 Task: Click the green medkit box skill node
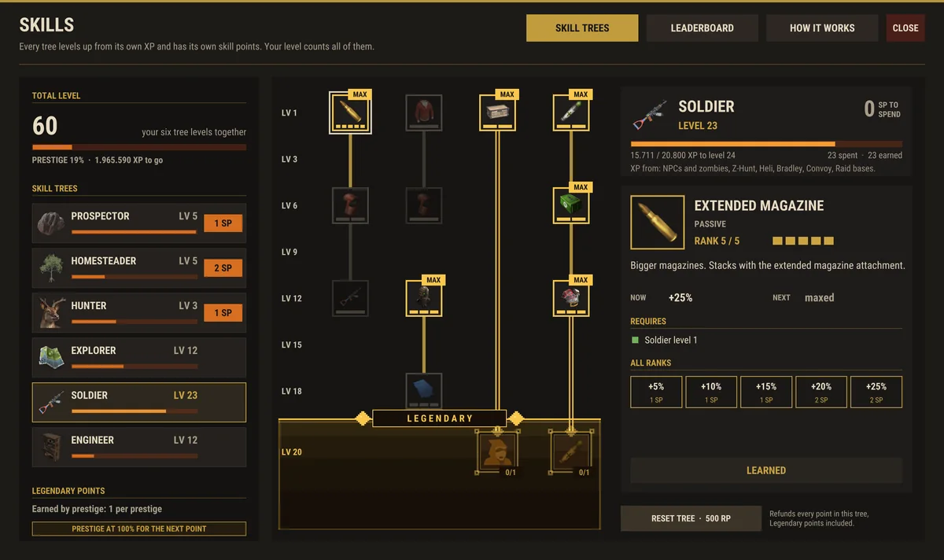pos(572,205)
